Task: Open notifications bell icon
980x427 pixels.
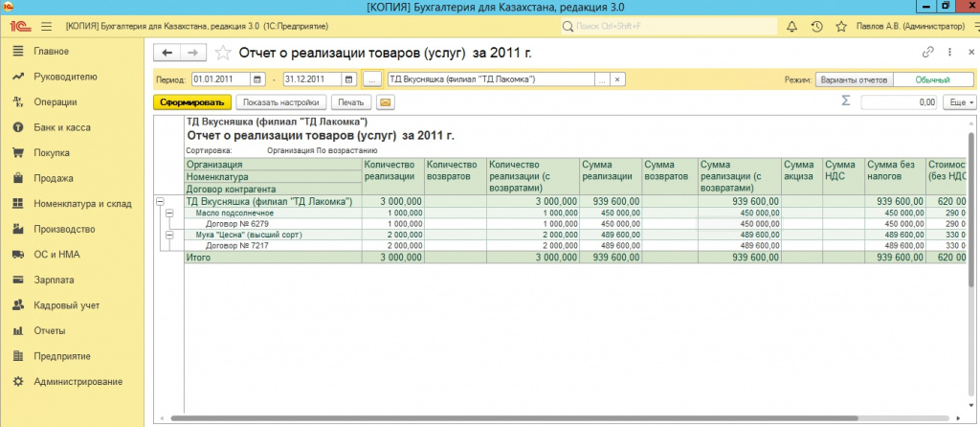Action: (x=791, y=26)
